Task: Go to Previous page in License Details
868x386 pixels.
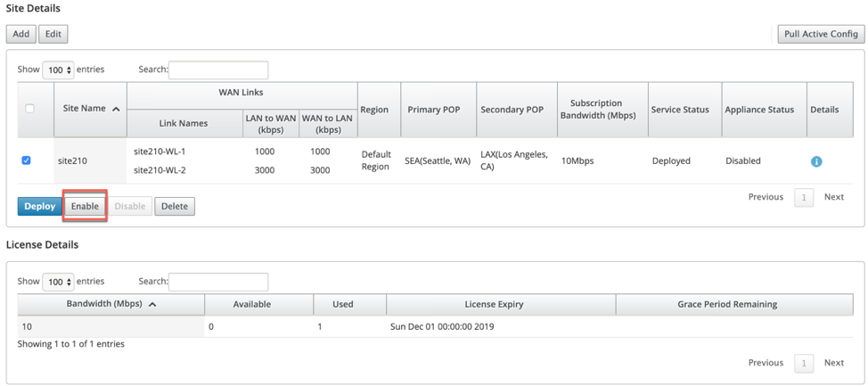Action: 766,363
